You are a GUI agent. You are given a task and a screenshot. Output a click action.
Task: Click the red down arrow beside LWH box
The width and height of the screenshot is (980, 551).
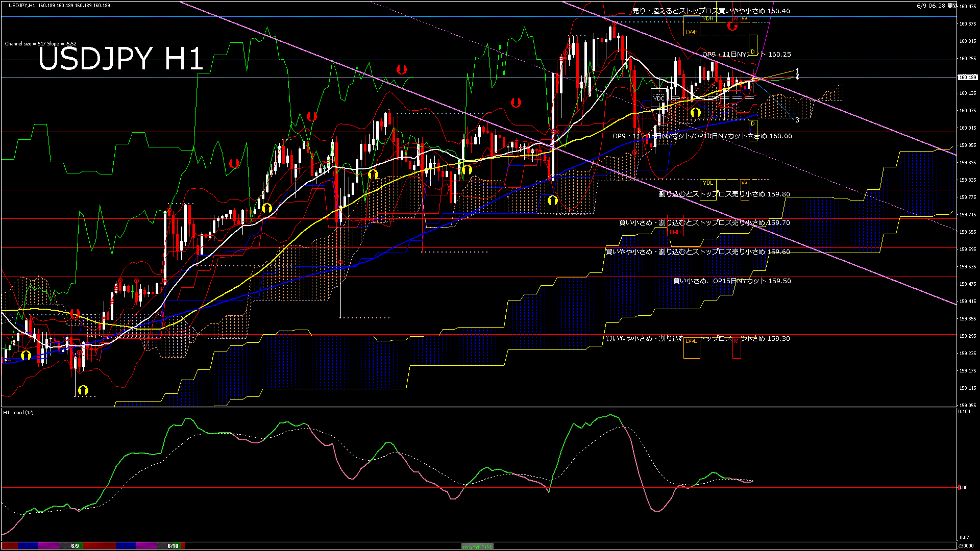[x=732, y=26]
